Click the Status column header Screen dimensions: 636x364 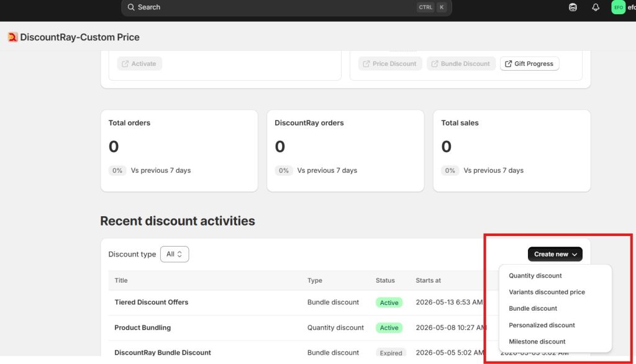(x=385, y=280)
